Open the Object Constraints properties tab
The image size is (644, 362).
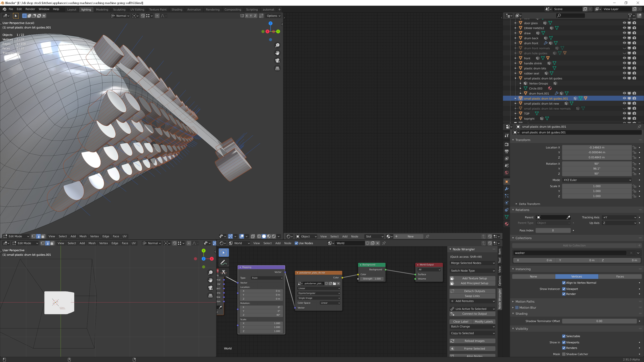point(506,210)
